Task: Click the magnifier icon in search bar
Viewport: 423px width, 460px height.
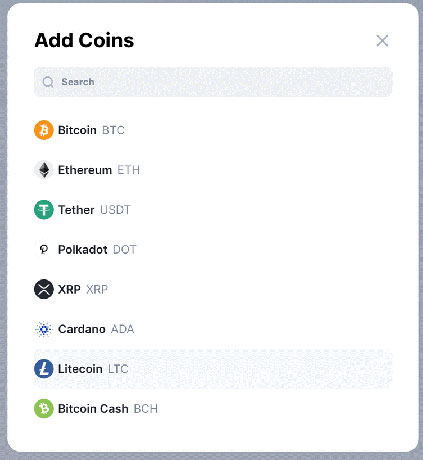Action: 48,82
